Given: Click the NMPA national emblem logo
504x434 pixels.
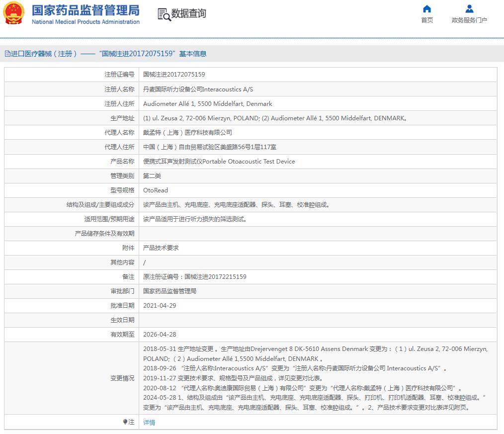Looking at the screenshot, I should pos(13,13).
